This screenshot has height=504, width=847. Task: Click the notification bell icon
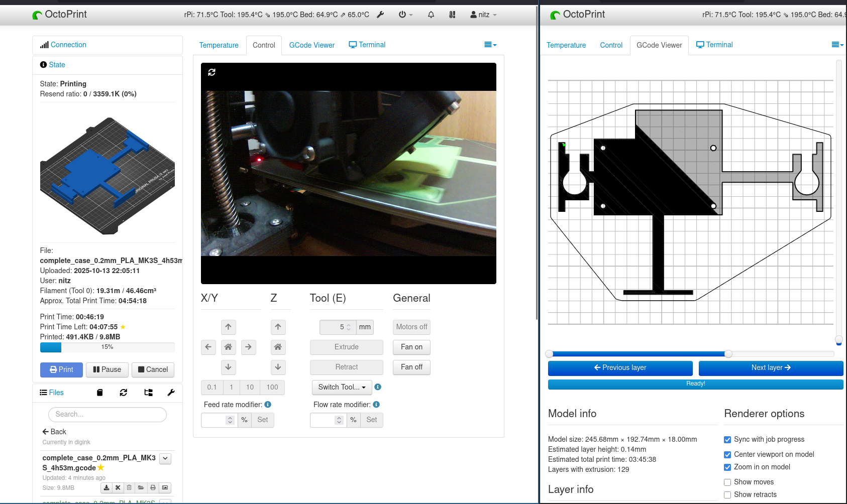click(x=431, y=15)
